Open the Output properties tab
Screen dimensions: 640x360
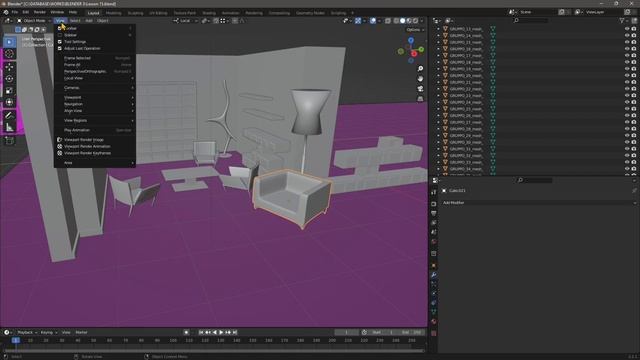433,213
